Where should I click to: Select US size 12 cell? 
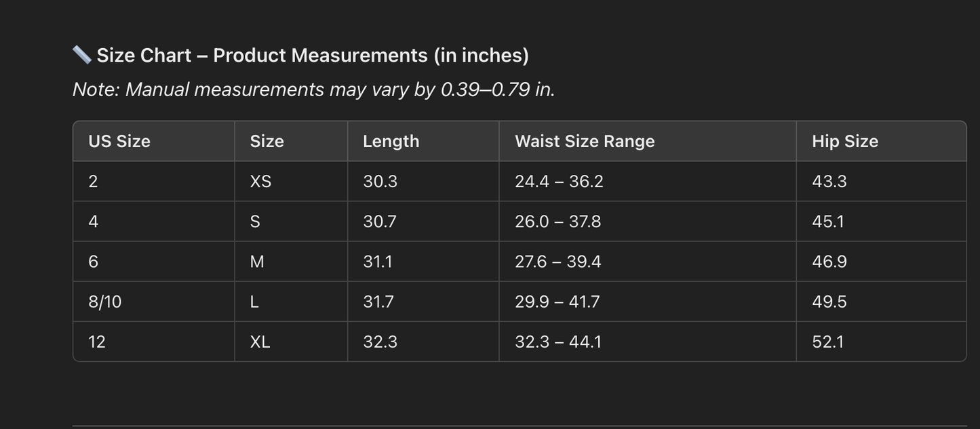click(x=97, y=342)
